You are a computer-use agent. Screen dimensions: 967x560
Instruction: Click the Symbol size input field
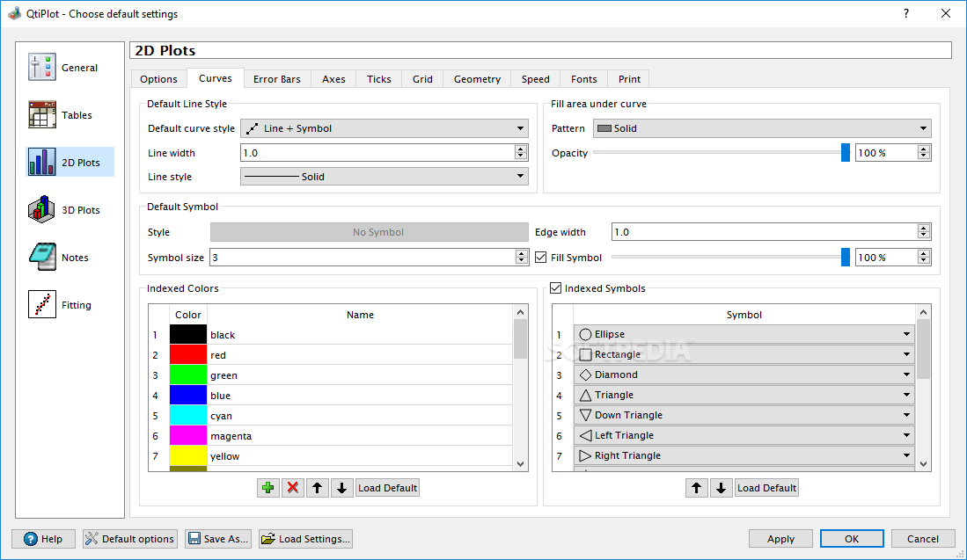coord(363,258)
